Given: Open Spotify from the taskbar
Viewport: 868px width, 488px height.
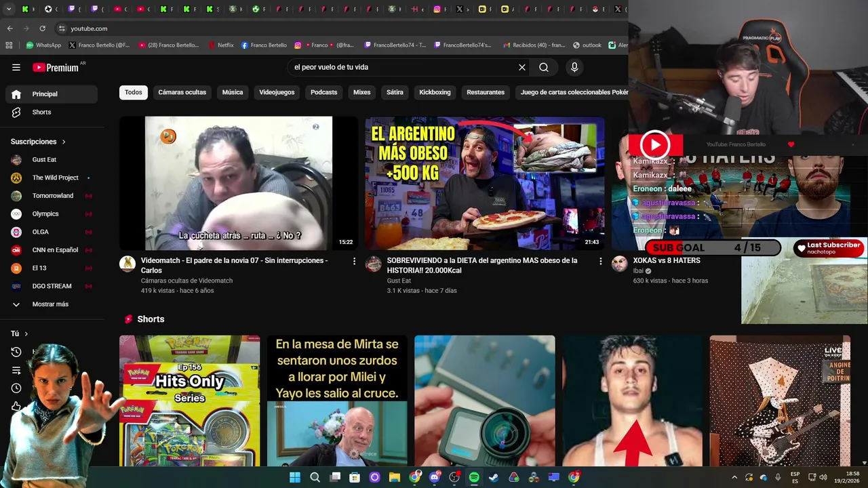Looking at the screenshot, I should [474, 477].
